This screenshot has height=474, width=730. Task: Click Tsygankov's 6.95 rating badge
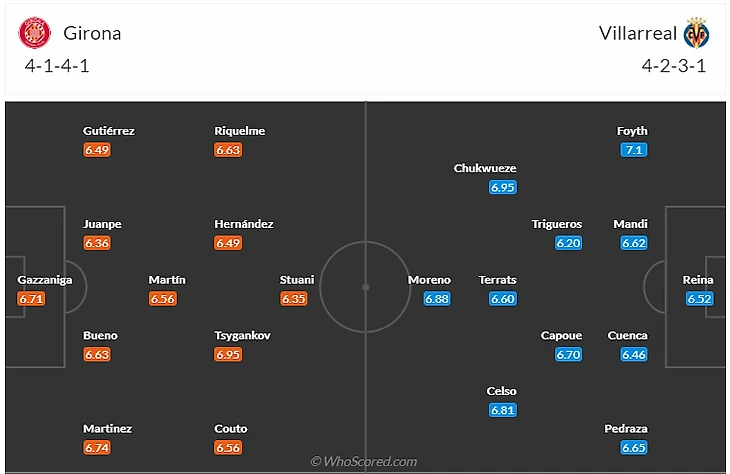[x=229, y=355]
